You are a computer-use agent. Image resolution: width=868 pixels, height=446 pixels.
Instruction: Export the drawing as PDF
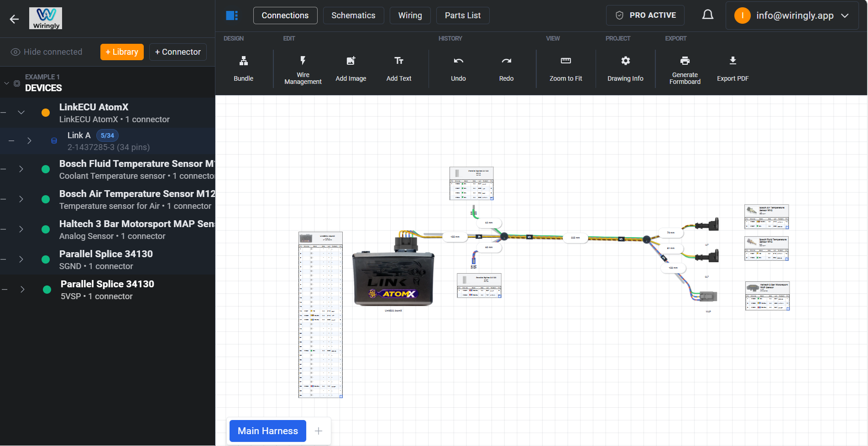[x=733, y=68]
